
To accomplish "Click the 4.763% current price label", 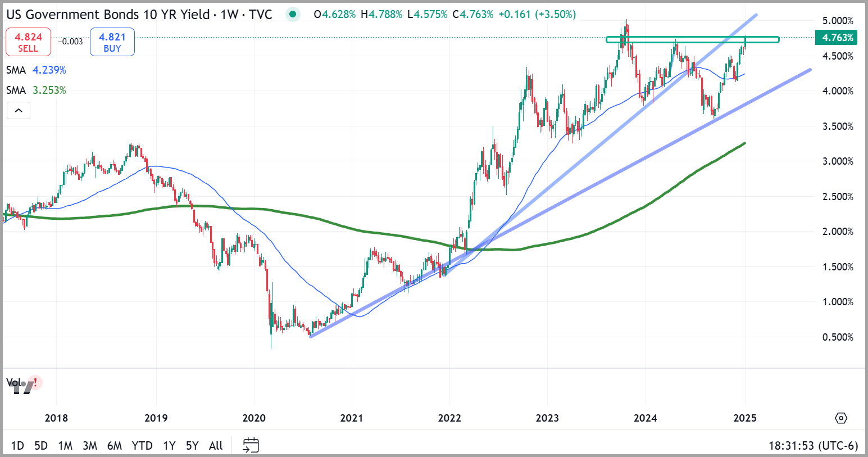I will coord(837,38).
